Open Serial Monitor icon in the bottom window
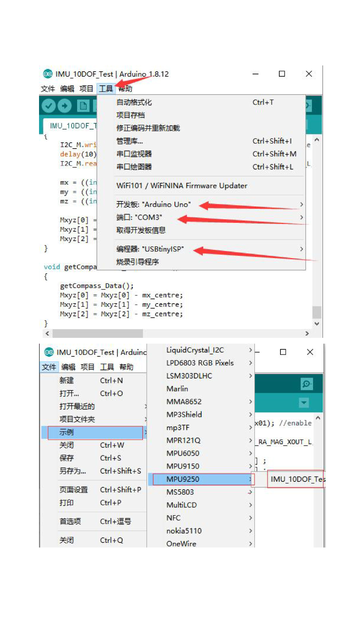Viewport: 364px width, 620px height. coord(306,384)
